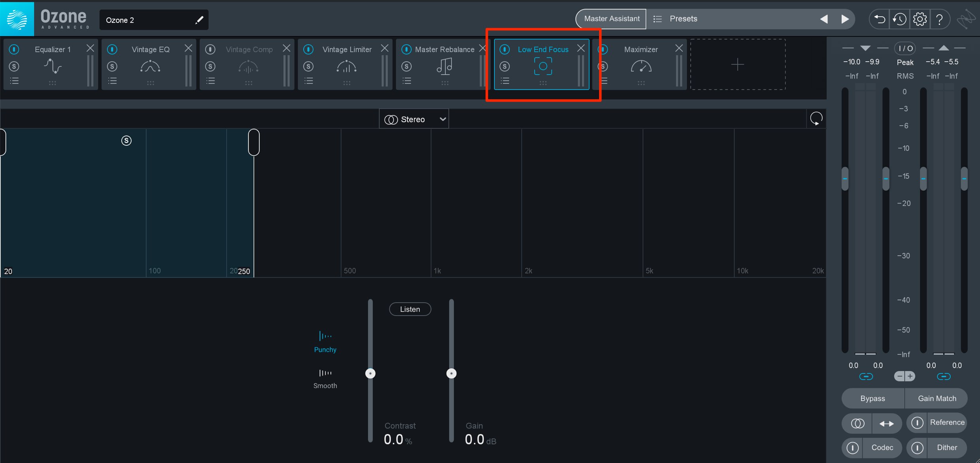Open Ozone settings gear
This screenshot has height=463, width=980.
point(920,19)
